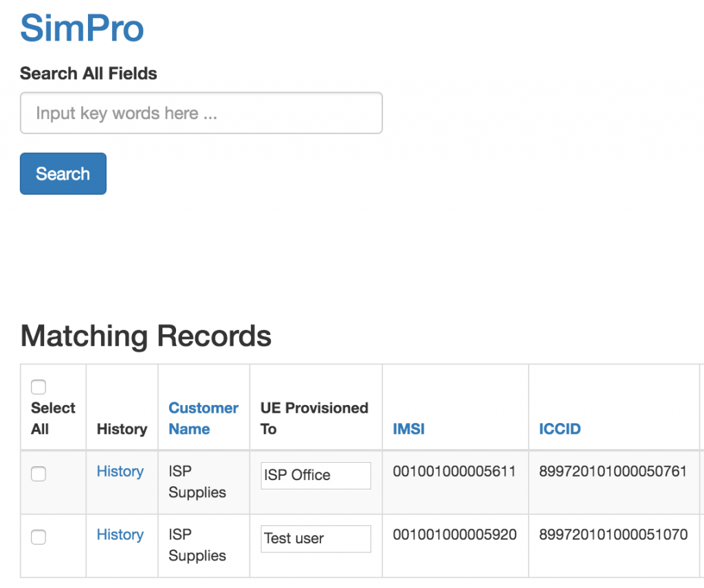Viewport: 704px width, 588px height.
Task: Click 'ISP Supplies' in the second row
Action: click(197, 545)
